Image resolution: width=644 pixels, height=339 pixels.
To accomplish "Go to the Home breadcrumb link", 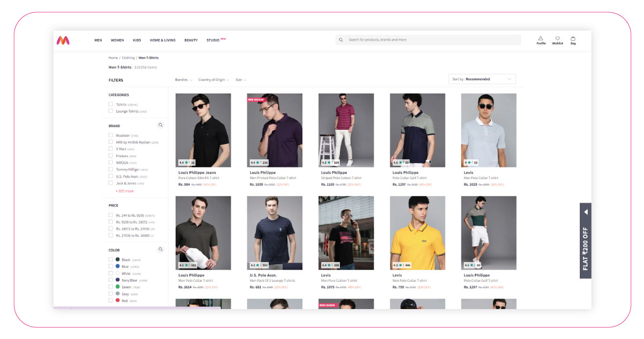I will (x=113, y=58).
